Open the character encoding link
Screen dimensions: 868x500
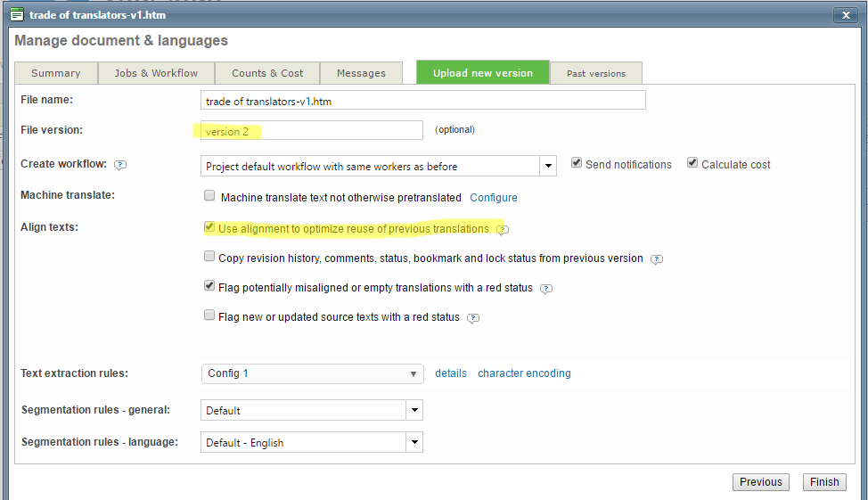coord(524,373)
